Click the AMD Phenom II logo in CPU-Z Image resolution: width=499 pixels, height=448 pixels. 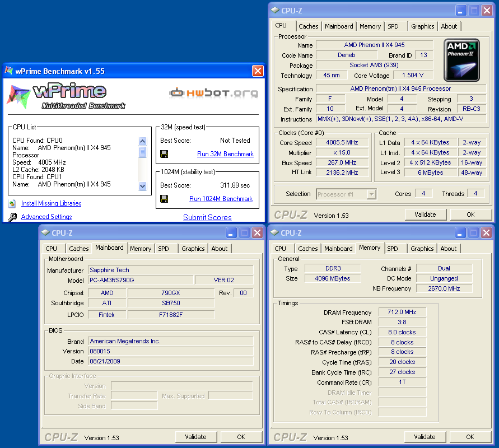pyautogui.click(x=462, y=60)
